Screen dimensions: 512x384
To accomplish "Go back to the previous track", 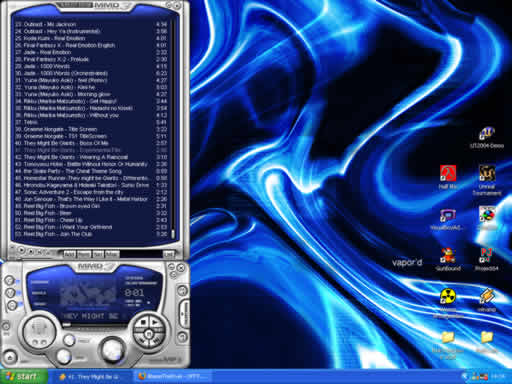I will point(143,341).
